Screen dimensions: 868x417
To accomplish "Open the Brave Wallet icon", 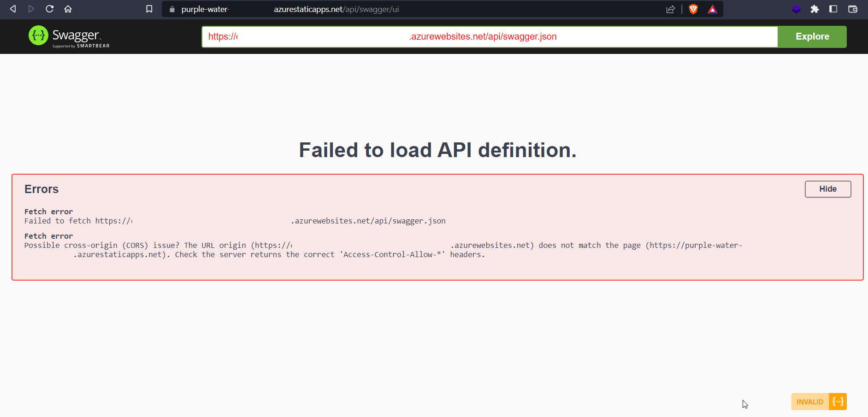I will coord(853,9).
